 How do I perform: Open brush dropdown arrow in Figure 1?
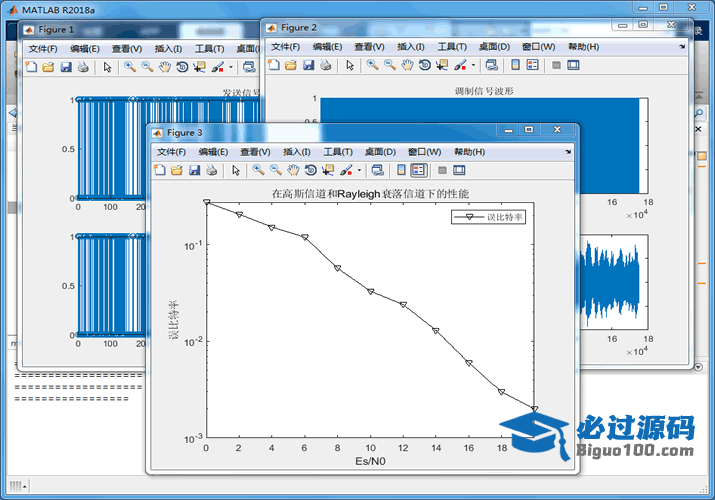click(x=231, y=67)
